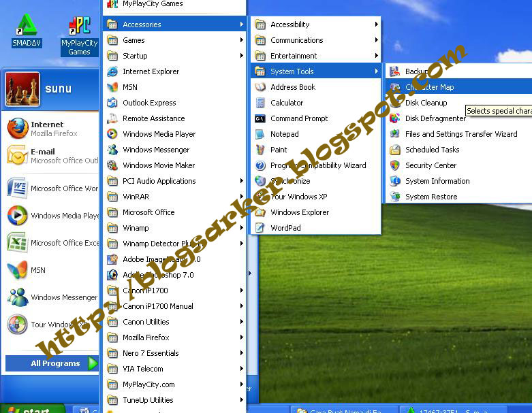This screenshot has width=532, height=413.
Task: Open System Information
Action: click(x=459, y=181)
